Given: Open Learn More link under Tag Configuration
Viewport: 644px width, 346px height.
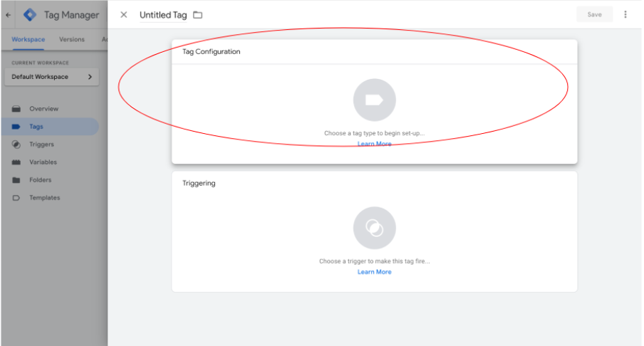Looking at the screenshot, I should 374,144.
